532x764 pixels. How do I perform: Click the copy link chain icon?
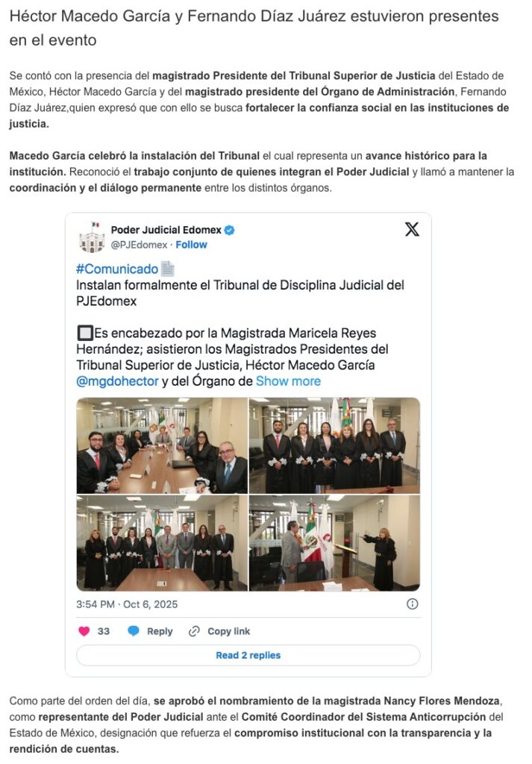click(194, 631)
